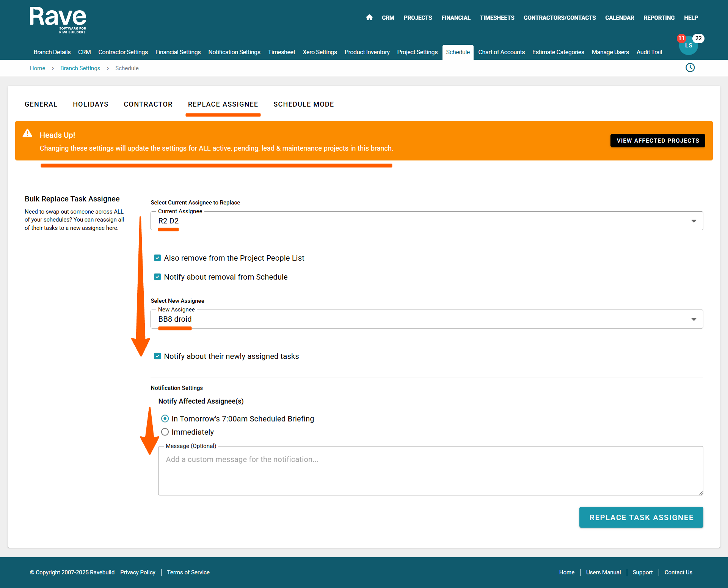Go to Chart of Accounts settings

501,52
